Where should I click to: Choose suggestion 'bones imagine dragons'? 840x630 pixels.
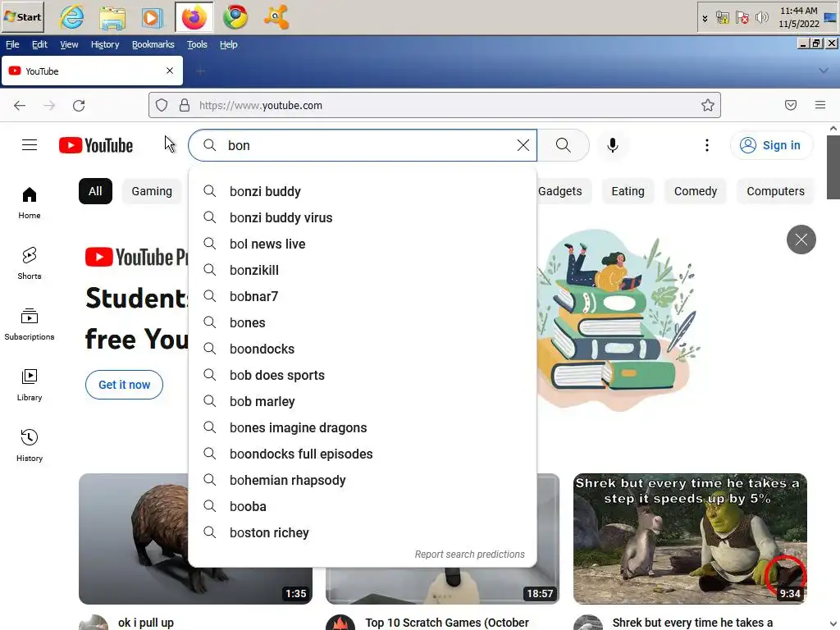click(x=363, y=427)
